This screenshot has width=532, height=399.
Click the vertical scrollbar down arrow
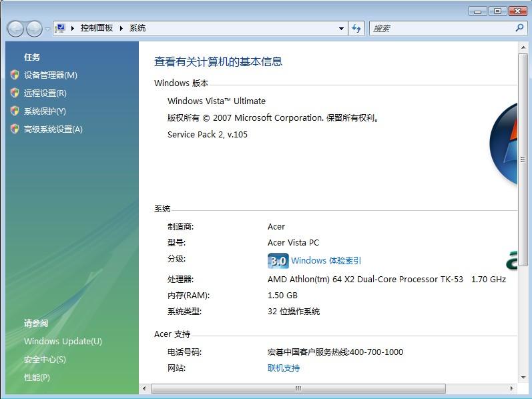click(523, 376)
